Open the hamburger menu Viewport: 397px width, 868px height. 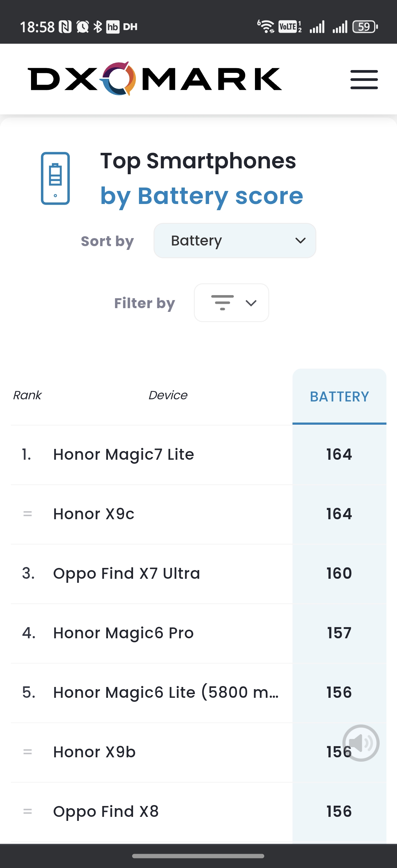[x=364, y=80]
